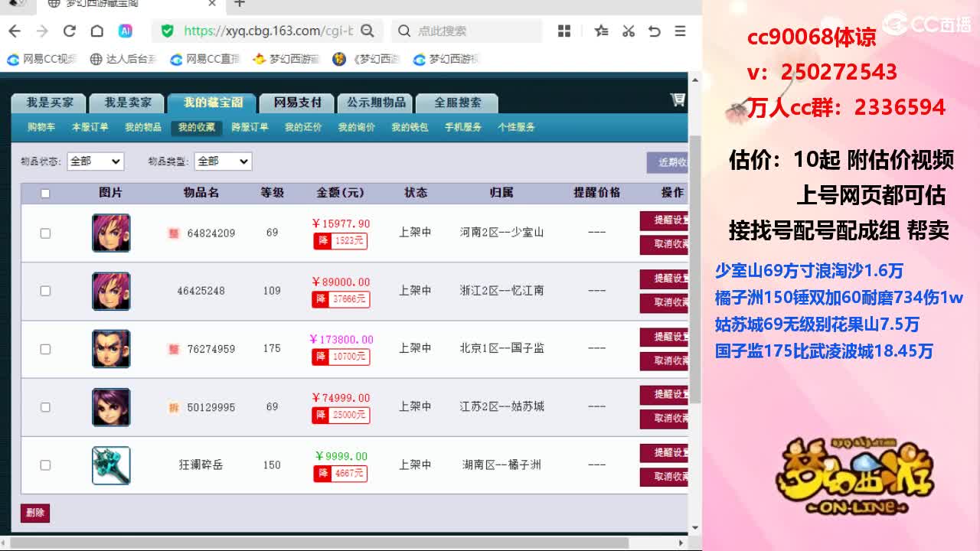Image resolution: width=980 pixels, height=551 pixels.
Task: Open the favorites star list icon
Action: coord(602,31)
